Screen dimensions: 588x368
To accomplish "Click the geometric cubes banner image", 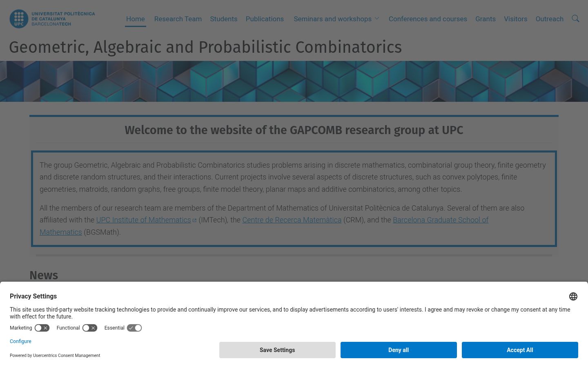I will tap(294, 81).
